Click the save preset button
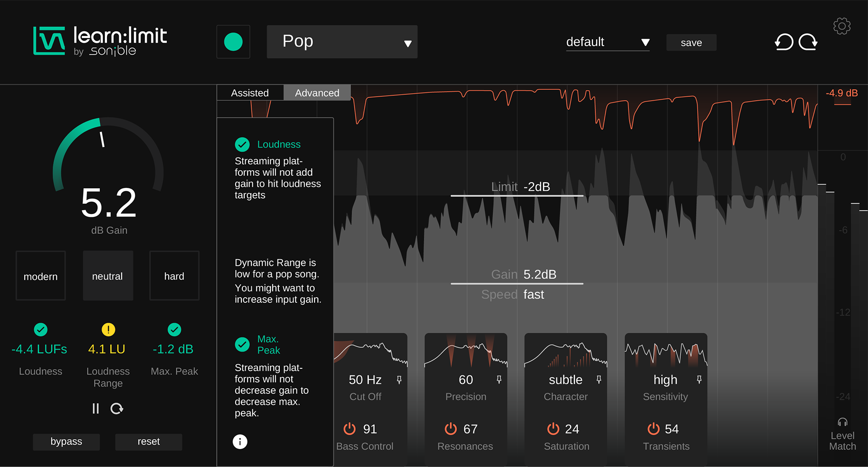This screenshot has width=868, height=467. point(691,43)
